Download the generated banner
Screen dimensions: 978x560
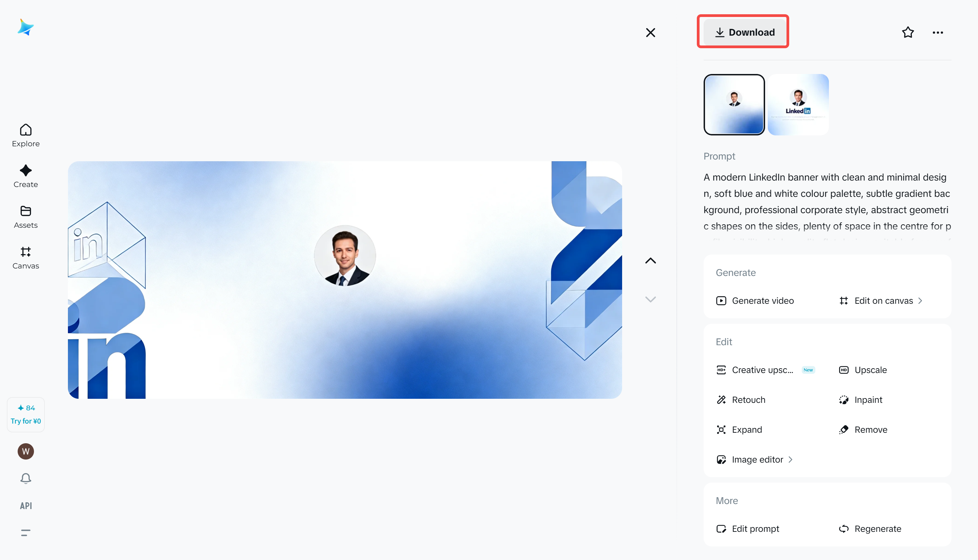coord(743,32)
